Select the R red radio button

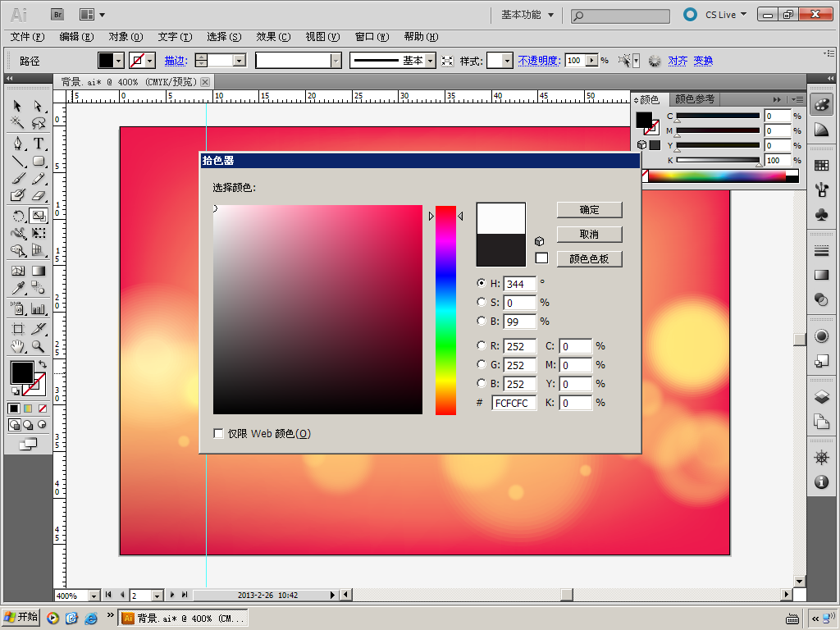point(482,346)
